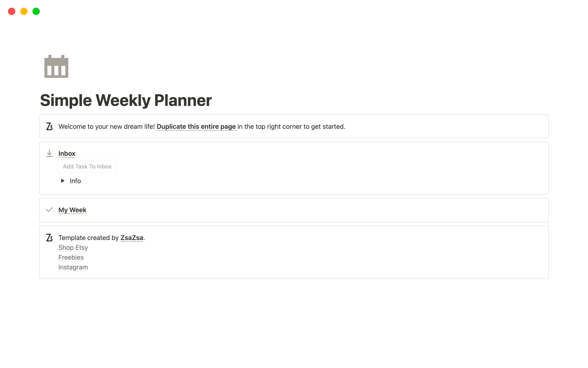Click the Info toggle label text

75,181
